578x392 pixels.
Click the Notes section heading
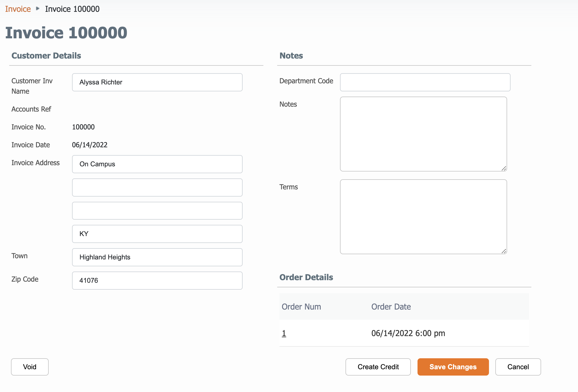point(291,56)
